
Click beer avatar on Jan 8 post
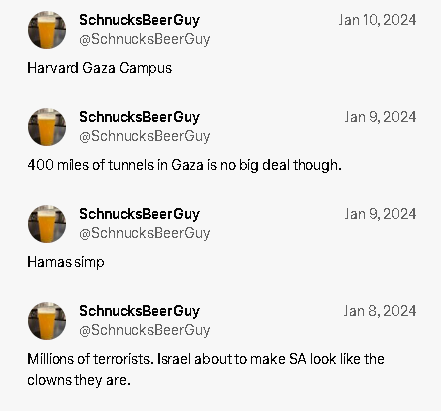click(x=47, y=321)
